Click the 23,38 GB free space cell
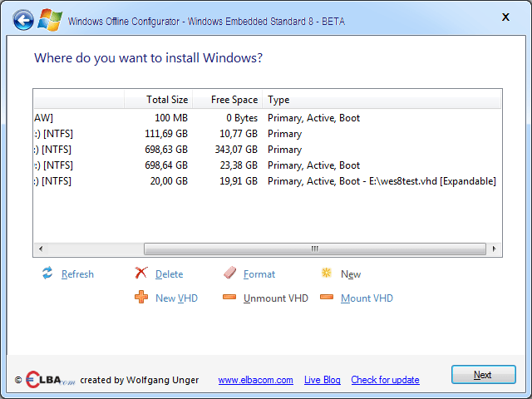The height and width of the screenshot is (399, 532). [239, 165]
